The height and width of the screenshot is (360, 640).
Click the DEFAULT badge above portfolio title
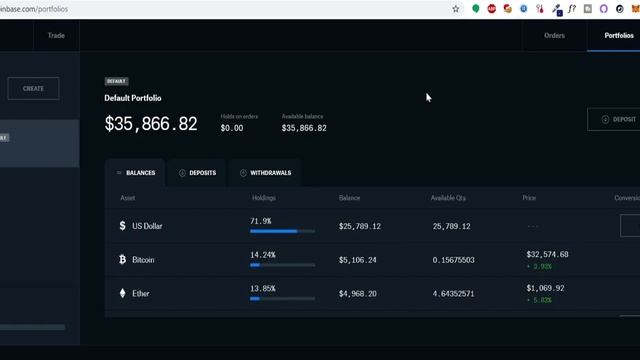pos(116,81)
